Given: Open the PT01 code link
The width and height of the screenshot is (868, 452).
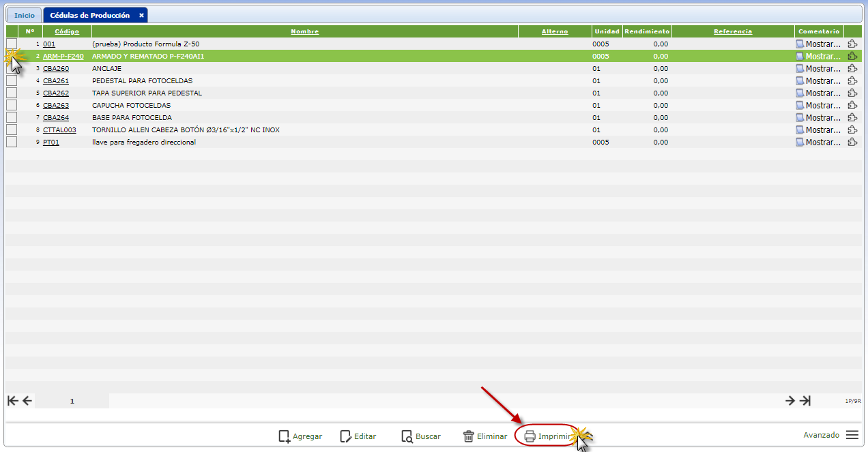Looking at the screenshot, I should pyautogui.click(x=51, y=142).
